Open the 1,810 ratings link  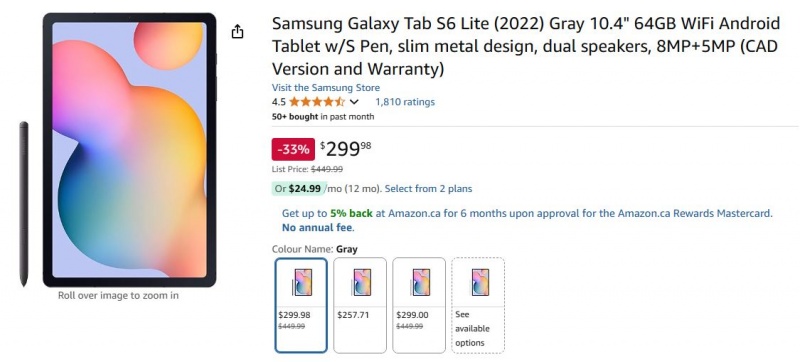click(405, 102)
